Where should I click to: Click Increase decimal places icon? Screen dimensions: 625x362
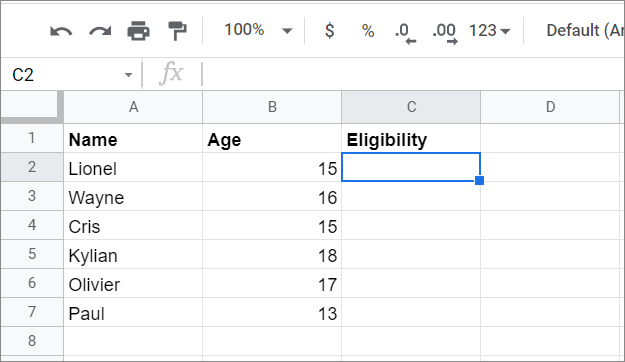[x=444, y=32]
